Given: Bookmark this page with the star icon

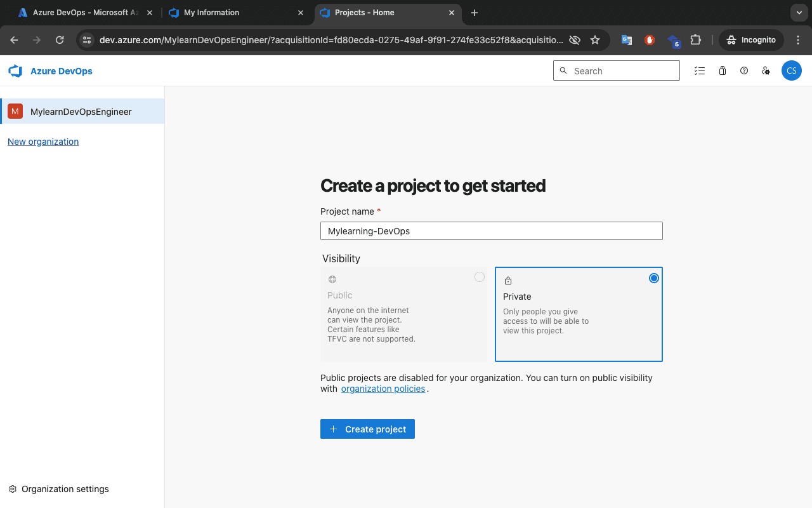Looking at the screenshot, I should point(595,40).
